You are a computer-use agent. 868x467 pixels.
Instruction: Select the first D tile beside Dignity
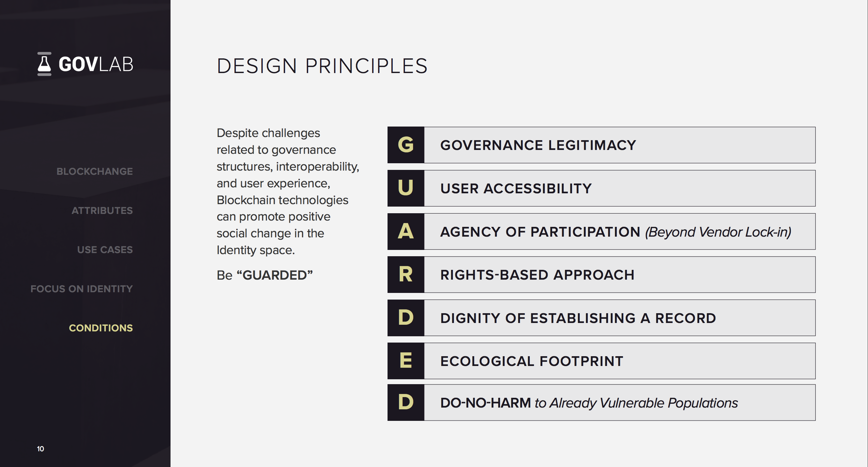pyautogui.click(x=406, y=318)
